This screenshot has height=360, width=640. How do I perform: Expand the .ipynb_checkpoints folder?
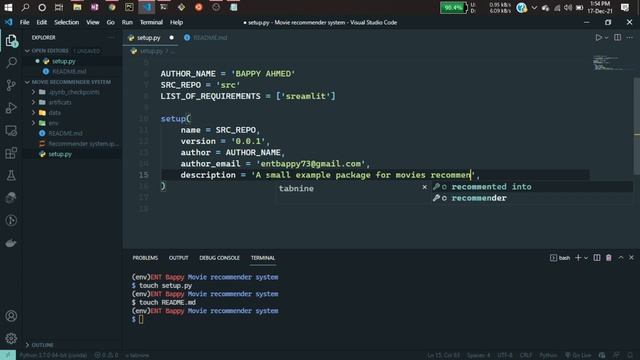tap(74, 92)
